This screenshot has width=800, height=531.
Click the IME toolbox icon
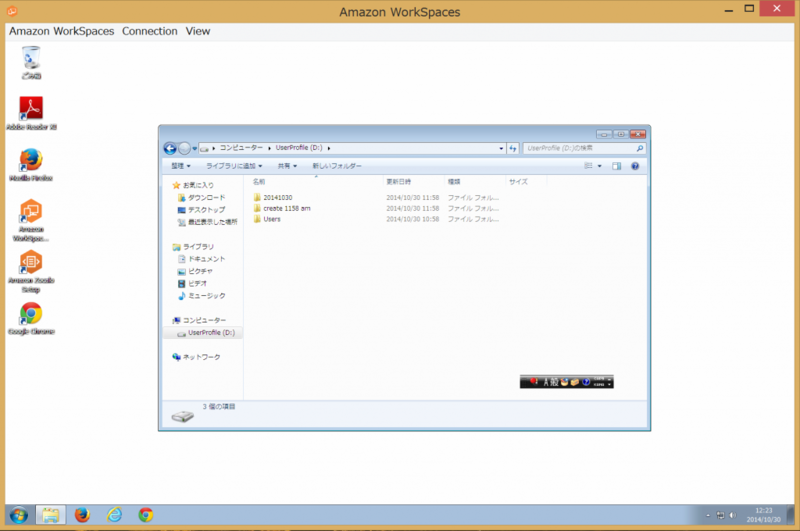click(x=575, y=382)
